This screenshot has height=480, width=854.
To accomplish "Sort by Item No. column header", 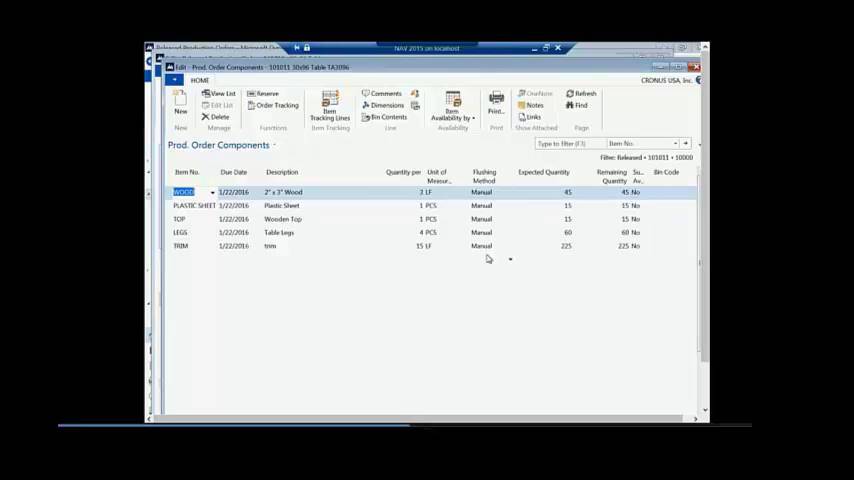I will pos(187,172).
